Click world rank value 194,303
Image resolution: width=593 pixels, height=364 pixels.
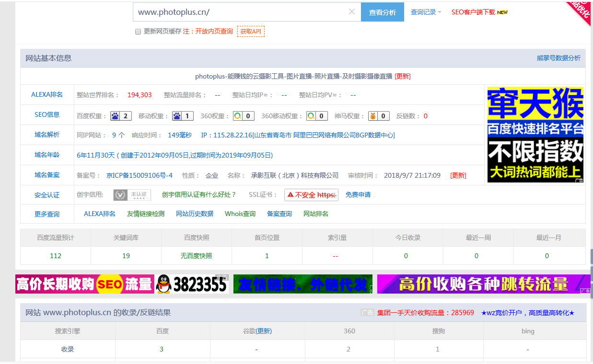coord(140,95)
